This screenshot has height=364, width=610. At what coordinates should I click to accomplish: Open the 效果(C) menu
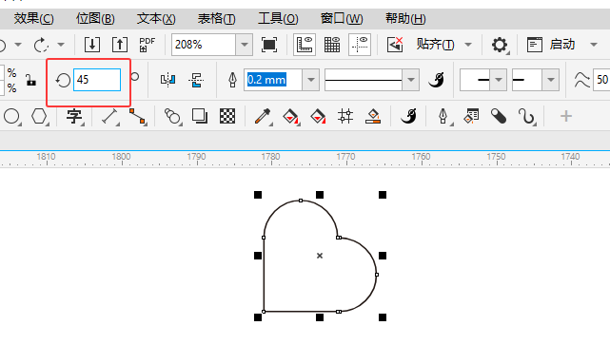pos(34,19)
